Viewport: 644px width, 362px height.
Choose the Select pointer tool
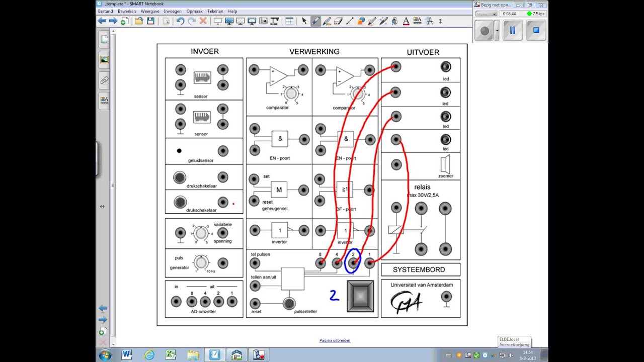(x=304, y=21)
